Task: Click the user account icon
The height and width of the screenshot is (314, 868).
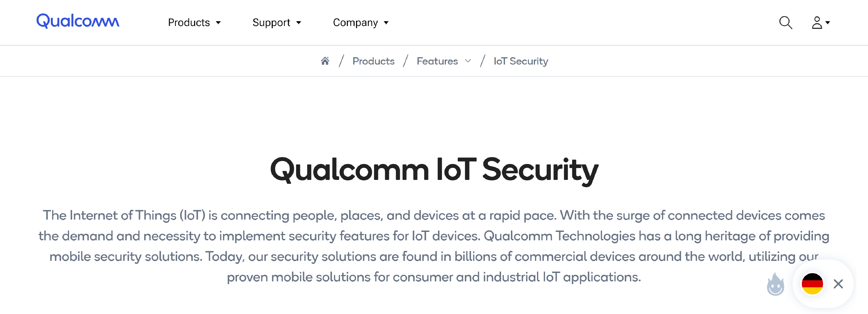Action: pos(817,23)
